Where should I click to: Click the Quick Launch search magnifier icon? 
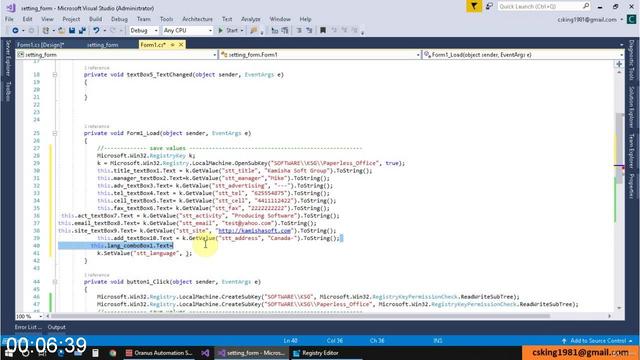586,6
